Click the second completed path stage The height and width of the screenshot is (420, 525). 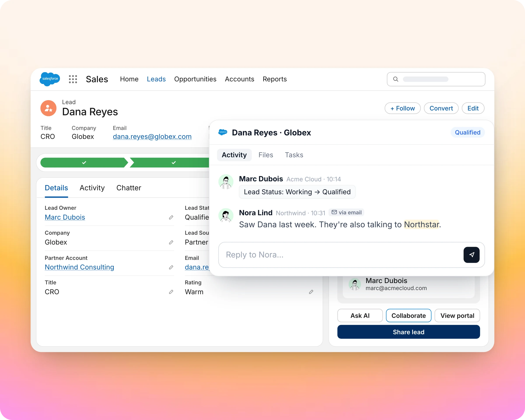click(x=170, y=162)
